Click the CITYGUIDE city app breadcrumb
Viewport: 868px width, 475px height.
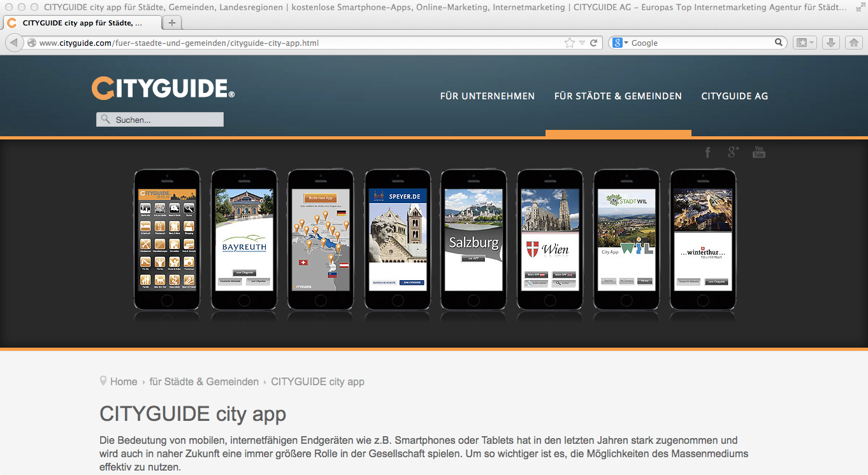317,381
